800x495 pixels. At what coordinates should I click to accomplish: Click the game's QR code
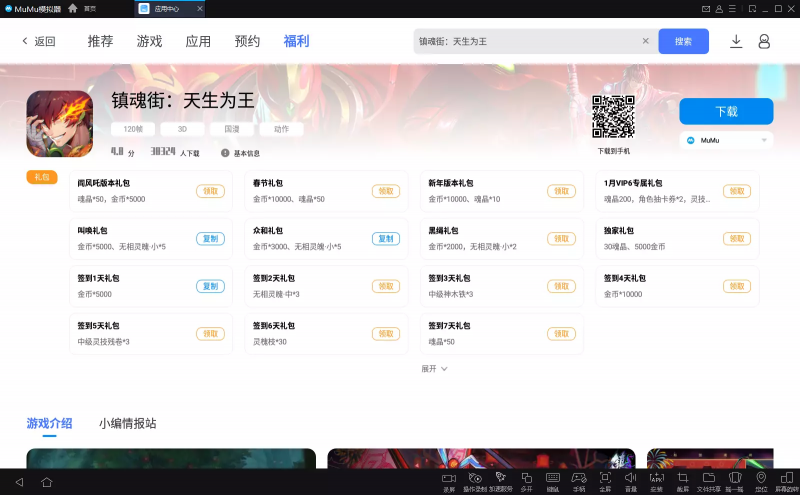coord(613,117)
